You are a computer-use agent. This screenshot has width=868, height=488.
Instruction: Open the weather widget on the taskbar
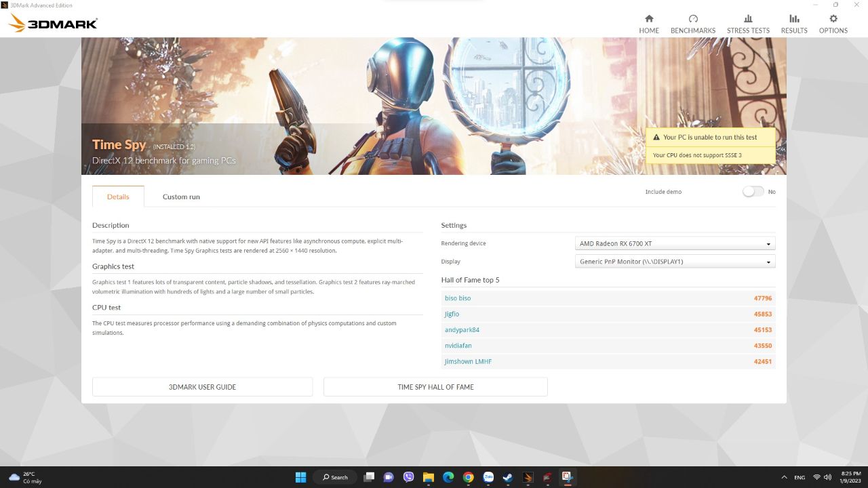(24, 477)
